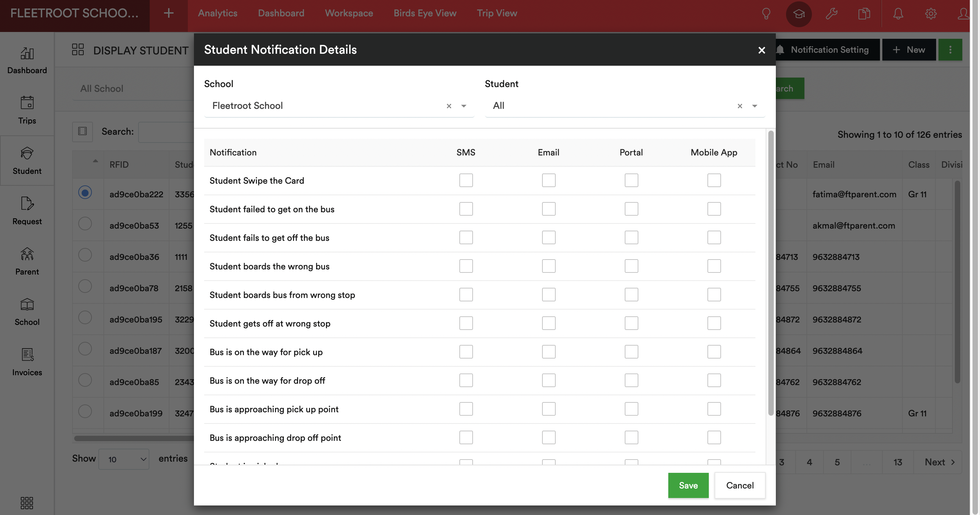This screenshot has height=515, width=980.
Task: Go to page 4
Action: point(810,462)
